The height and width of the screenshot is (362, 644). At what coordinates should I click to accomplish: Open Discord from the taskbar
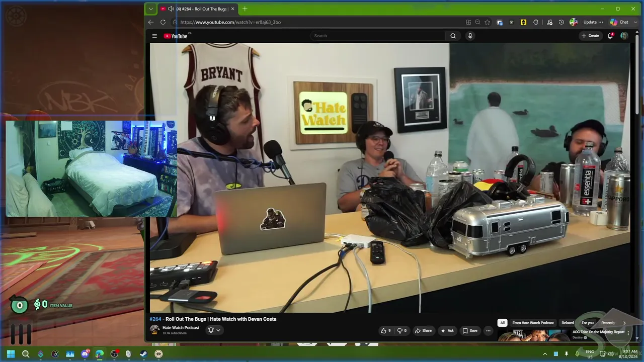point(85,354)
